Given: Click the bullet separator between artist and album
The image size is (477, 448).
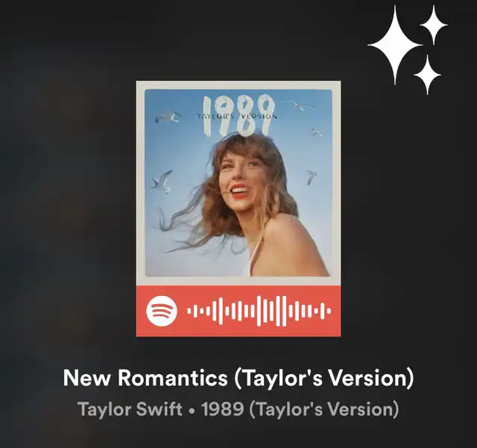Looking at the screenshot, I should point(192,410).
